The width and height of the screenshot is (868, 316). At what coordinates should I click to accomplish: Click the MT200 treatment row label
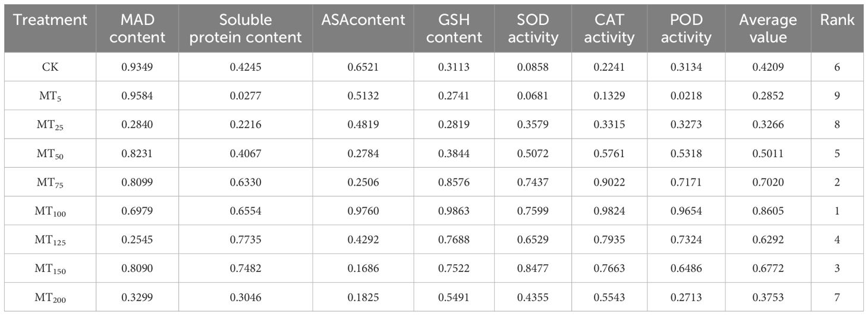point(50,298)
